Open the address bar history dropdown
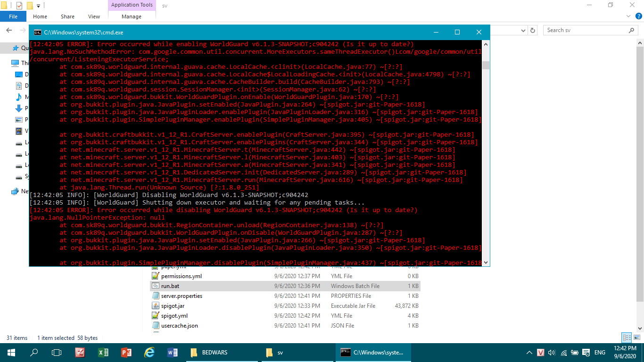Screen dimensions: 644x362 523,30
